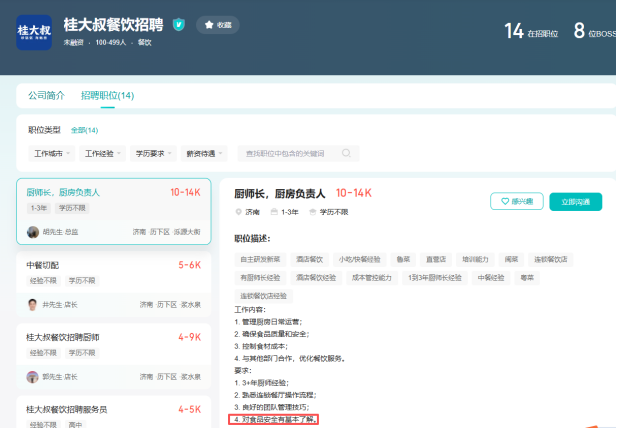Click the search magnifier icon
This screenshot has height=428, width=617.
point(346,153)
